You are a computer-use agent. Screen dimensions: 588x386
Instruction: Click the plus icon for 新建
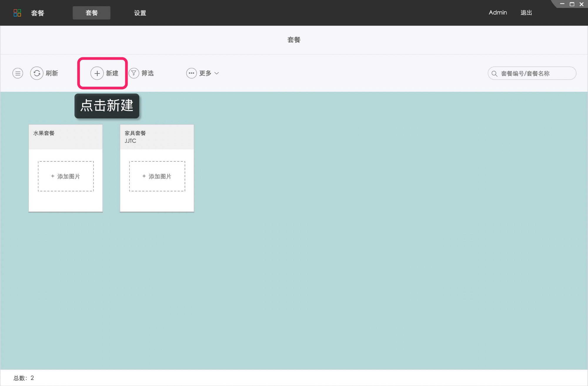[x=97, y=73]
